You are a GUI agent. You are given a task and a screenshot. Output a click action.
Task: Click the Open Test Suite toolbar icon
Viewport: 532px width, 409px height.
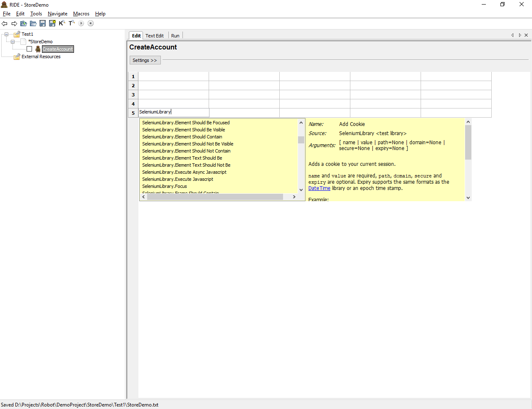click(x=24, y=23)
